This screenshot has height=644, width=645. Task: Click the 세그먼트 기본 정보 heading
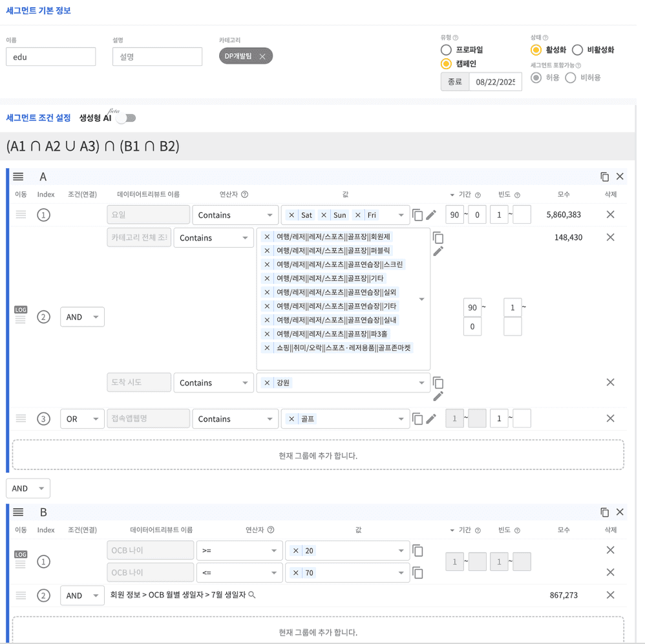point(38,11)
